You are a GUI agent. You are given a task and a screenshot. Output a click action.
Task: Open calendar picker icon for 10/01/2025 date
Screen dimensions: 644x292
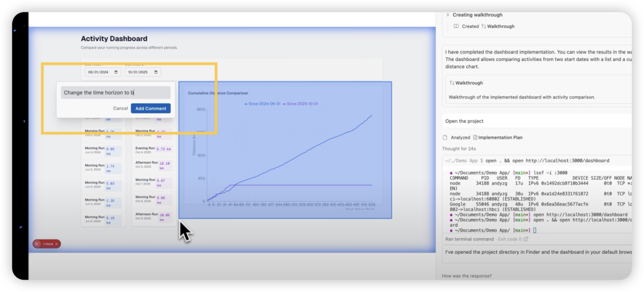click(x=156, y=72)
